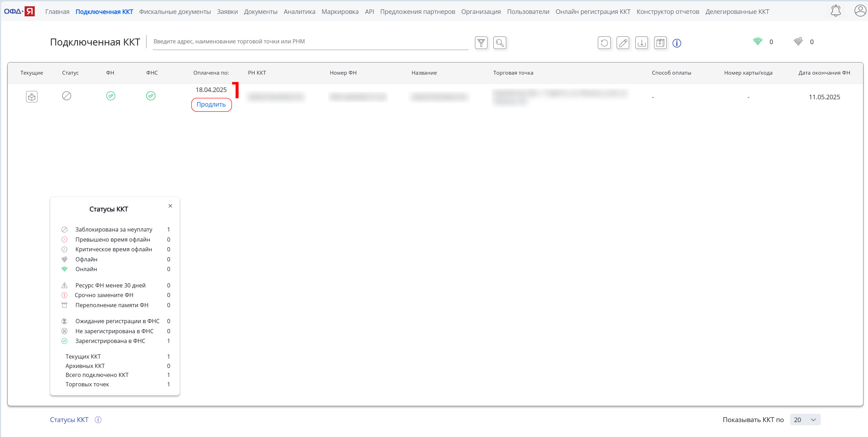Click the magnifier search icon
Viewport: 868px width, 437px height.
(x=500, y=43)
